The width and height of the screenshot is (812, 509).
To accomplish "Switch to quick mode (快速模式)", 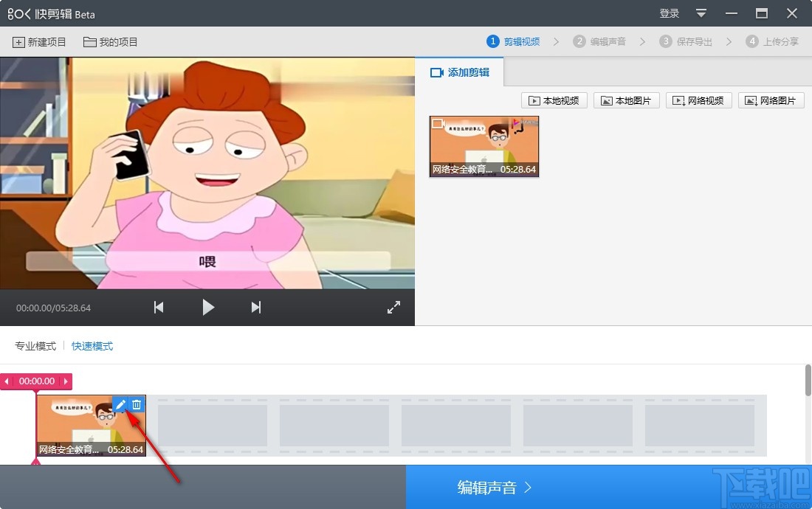I will pyautogui.click(x=92, y=346).
